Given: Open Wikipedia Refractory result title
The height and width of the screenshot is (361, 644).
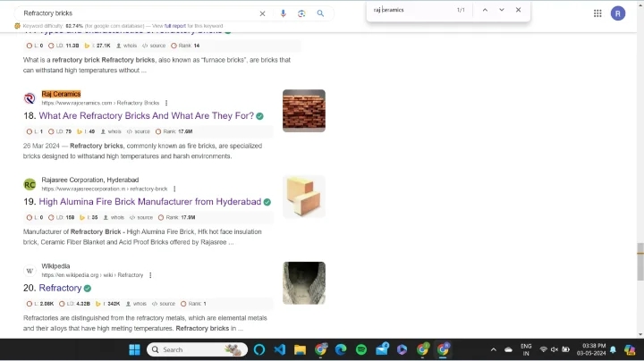Looking at the screenshot, I should click(60, 288).
